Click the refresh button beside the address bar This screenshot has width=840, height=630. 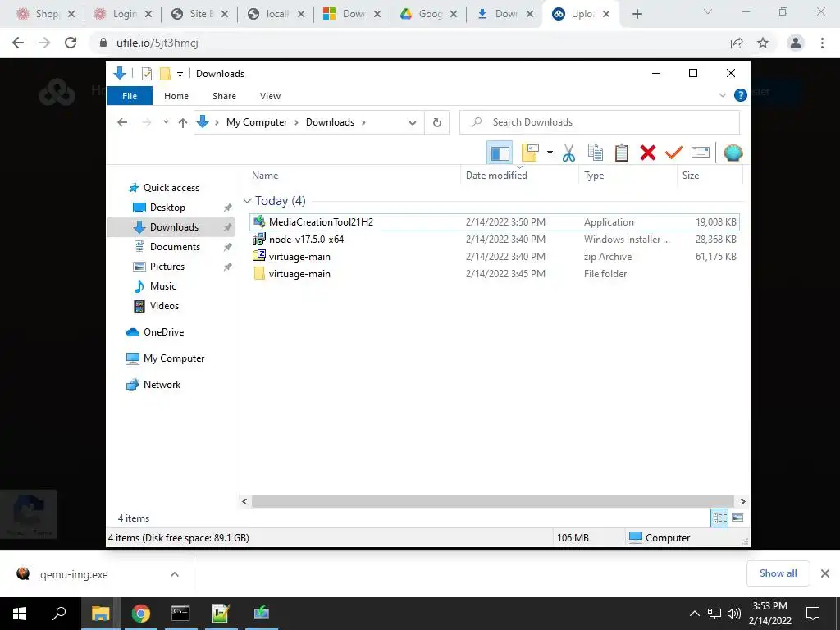[437, 122]
